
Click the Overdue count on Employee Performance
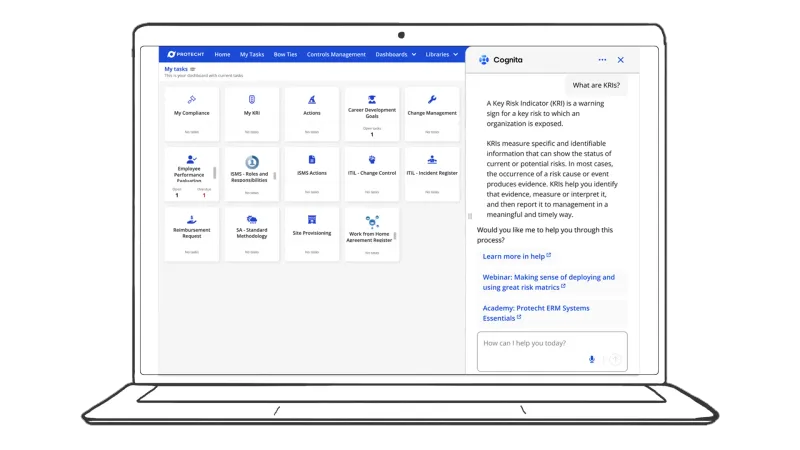204,195
